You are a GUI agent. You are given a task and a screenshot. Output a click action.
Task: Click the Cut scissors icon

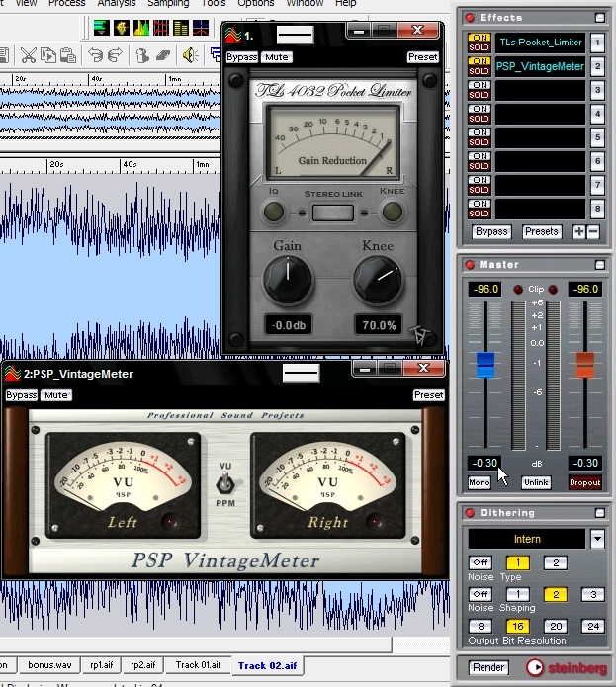(x=28, y=55)
